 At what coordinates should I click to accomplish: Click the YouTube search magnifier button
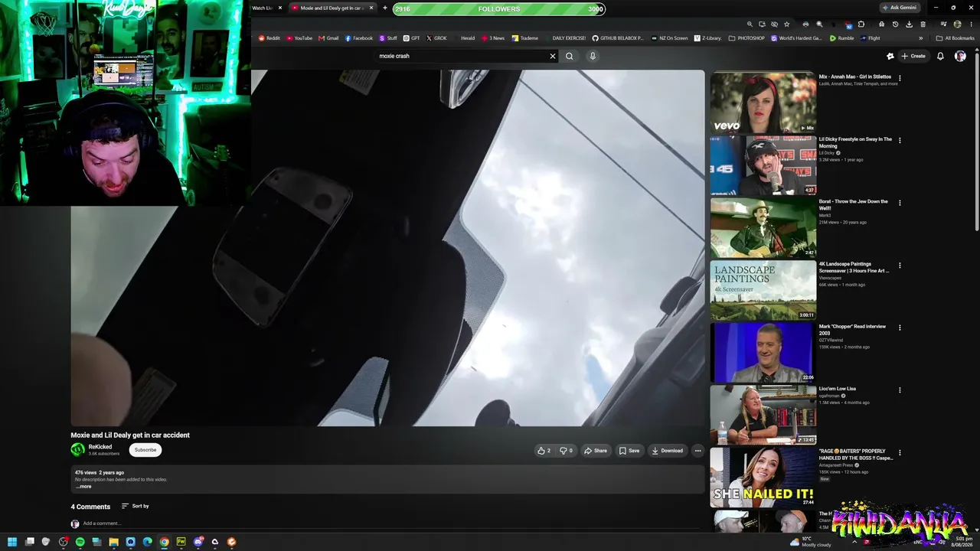[x=570, y=56]
